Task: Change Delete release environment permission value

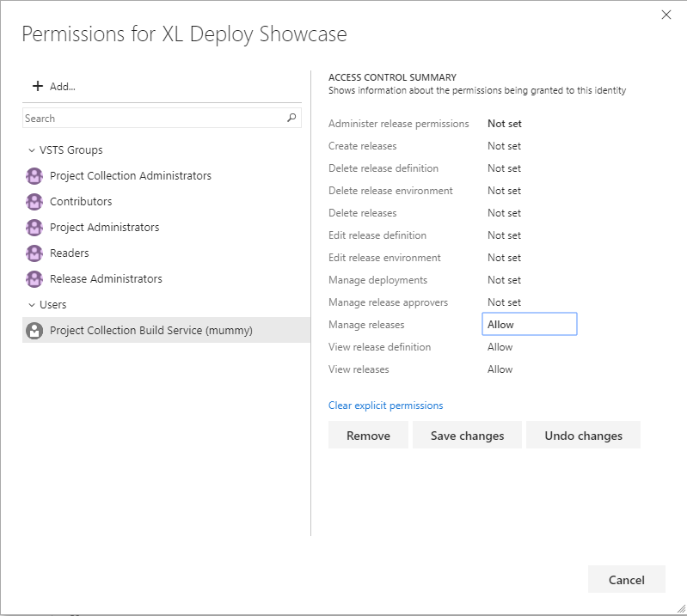Action: click(505, 191)
